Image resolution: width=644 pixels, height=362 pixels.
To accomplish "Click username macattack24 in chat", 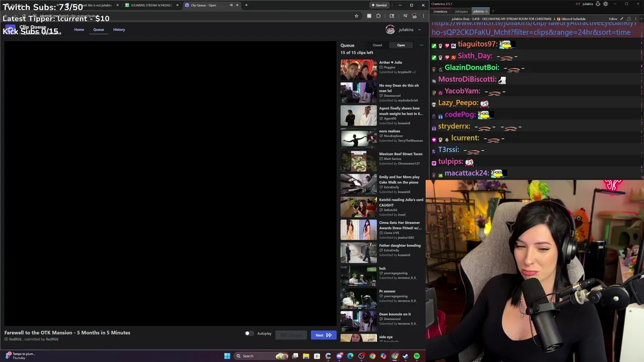I will click(x=466, y=173).
